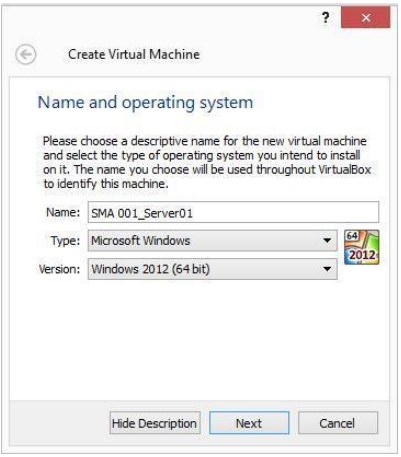Close the Create Virtual Machine dialog
The width and height of the screenshot is (401, 457).
coord(366,18)
